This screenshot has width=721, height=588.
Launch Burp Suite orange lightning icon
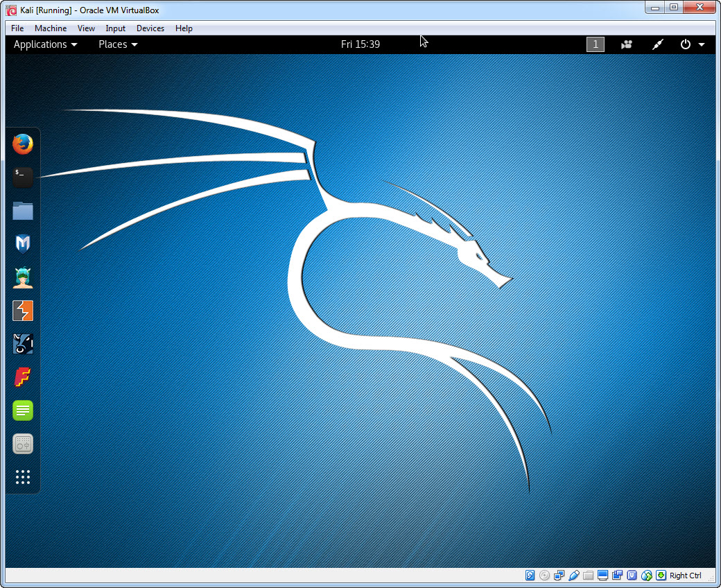(x=22, y=311)
